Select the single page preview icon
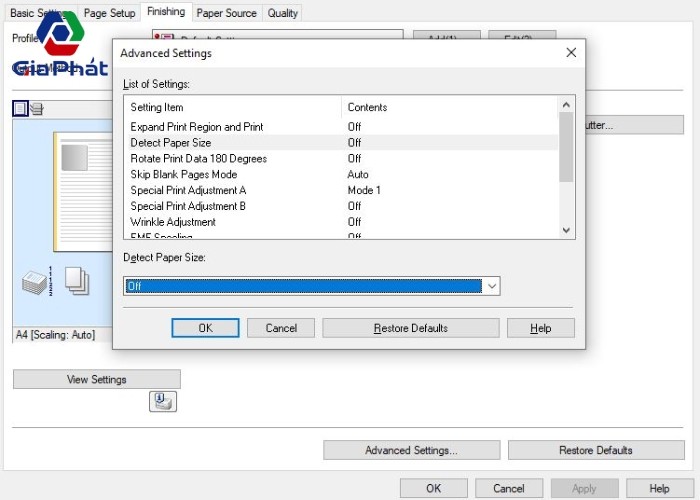Screen dimensions: 700x500 coord(20,108)
